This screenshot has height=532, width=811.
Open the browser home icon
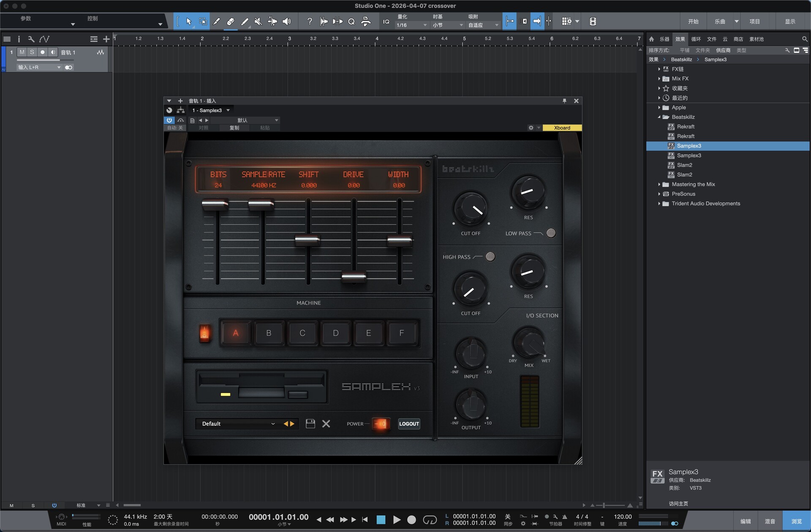coord(651,39)
